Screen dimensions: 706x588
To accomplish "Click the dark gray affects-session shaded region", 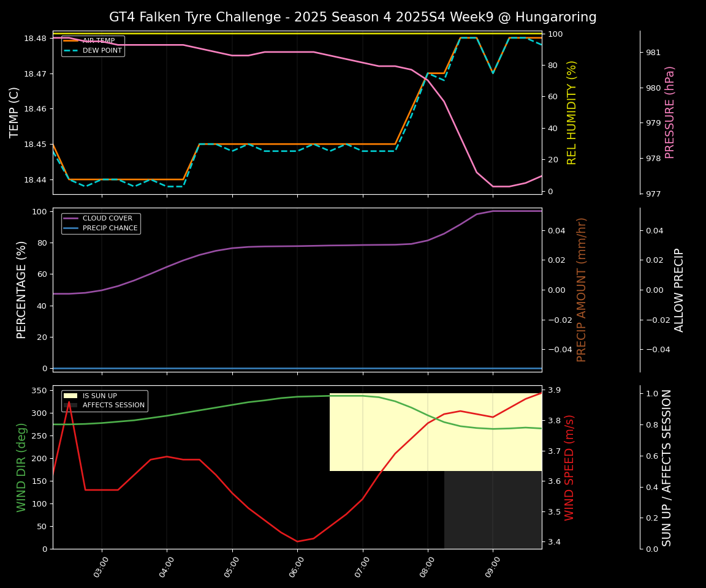I will pyautogui.click(x=493, y=510).
